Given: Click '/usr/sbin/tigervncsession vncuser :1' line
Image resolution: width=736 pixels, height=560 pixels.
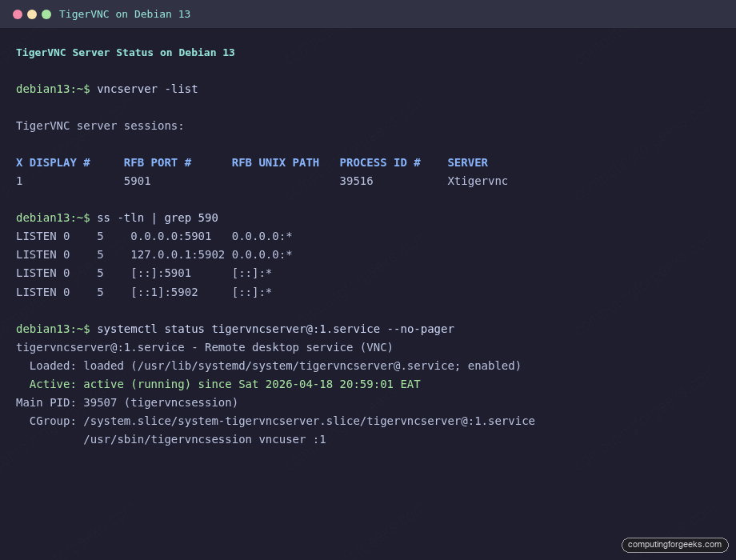Looking at the screenshot, I should [205, 440].
